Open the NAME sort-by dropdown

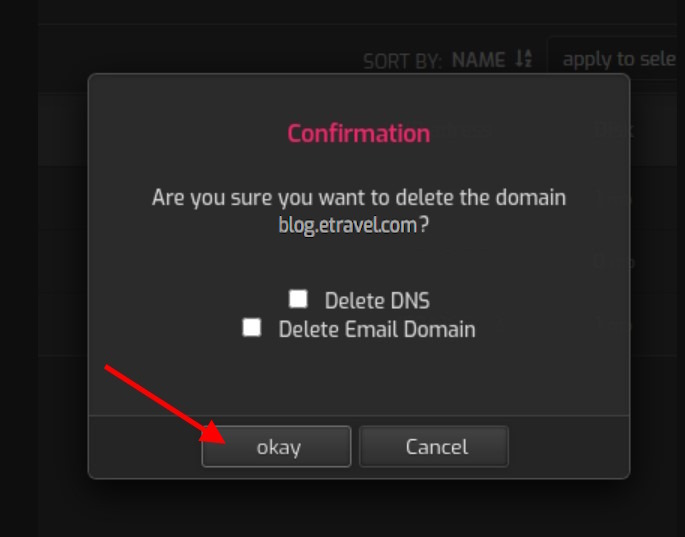(478, 60)
